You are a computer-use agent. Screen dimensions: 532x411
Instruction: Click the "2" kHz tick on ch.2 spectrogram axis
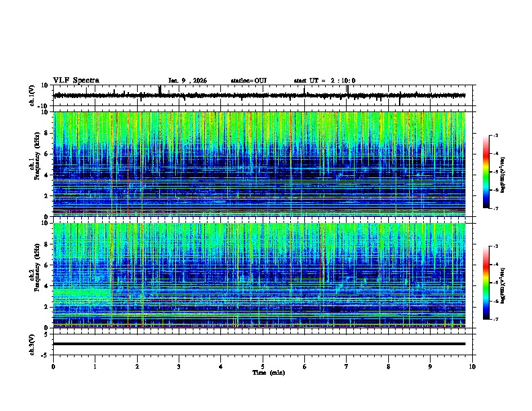click(x=47, y=307)
